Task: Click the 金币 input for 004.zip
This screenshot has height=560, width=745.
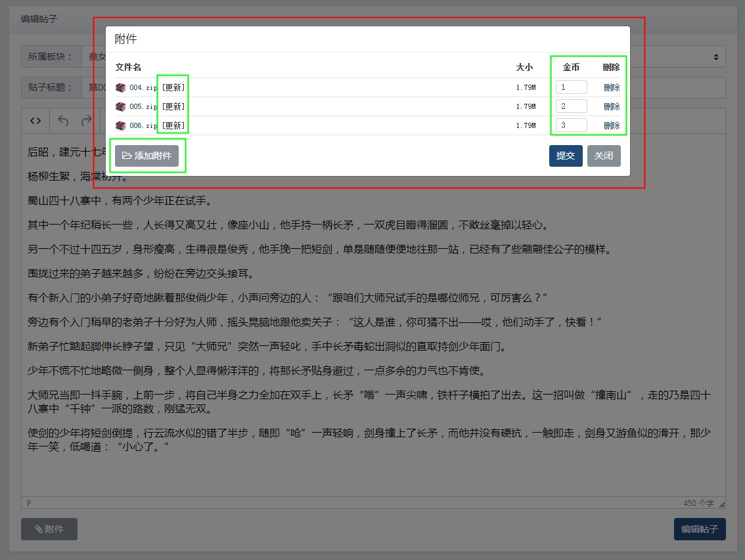Action: pos(571,87)
